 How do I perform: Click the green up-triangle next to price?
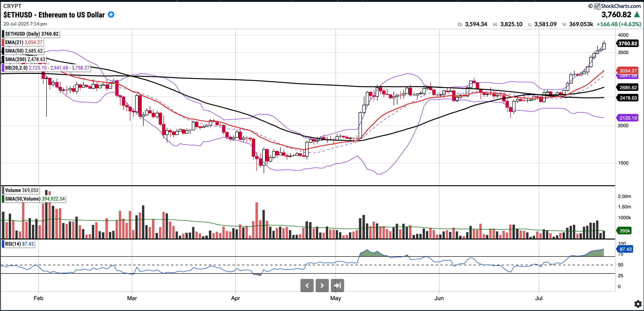[x=637, y=14]
